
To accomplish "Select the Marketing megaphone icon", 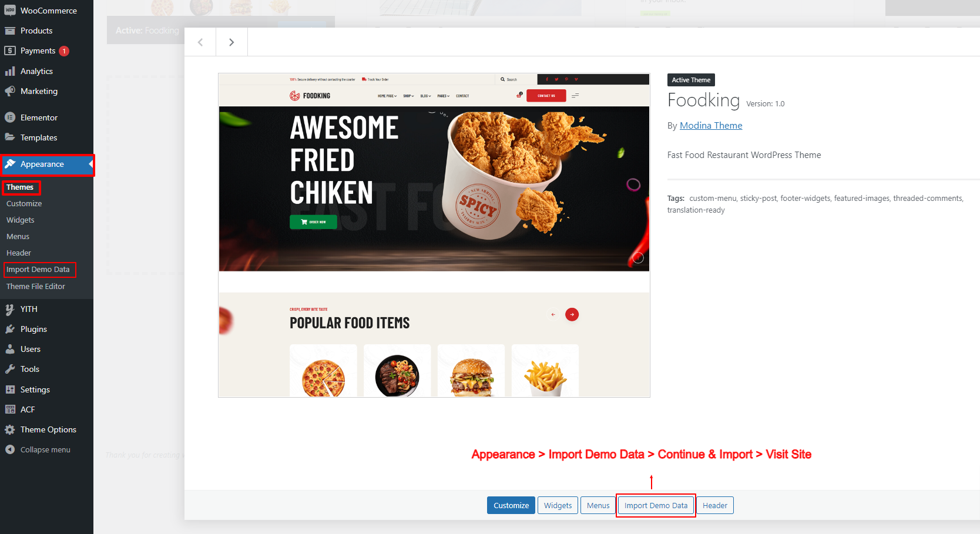I will coord(10,91).
